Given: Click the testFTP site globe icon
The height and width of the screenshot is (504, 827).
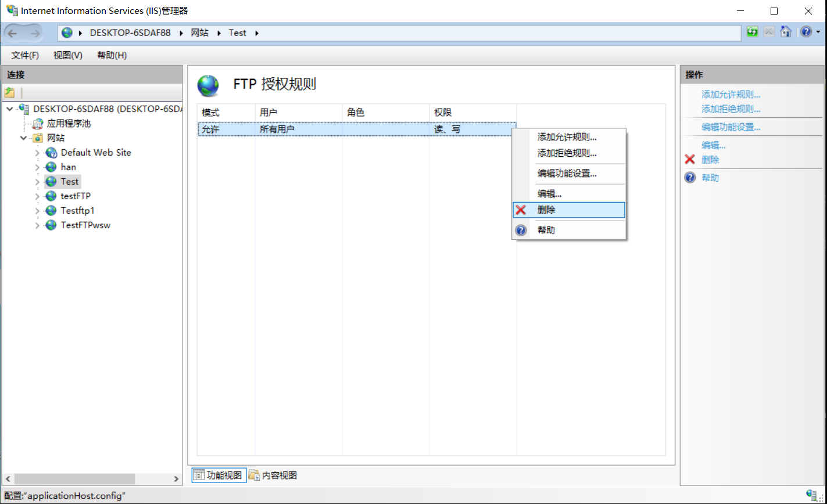Looking at the screenshot, I should 51,196.
